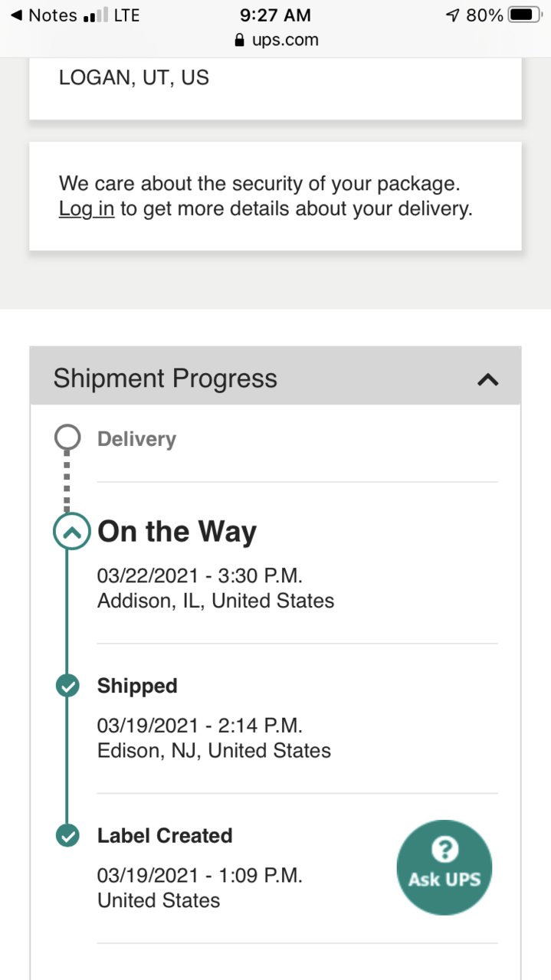Tap the Addison, IL location text
The width and height of the screenshot is (551, 980).
click(215, 601)
